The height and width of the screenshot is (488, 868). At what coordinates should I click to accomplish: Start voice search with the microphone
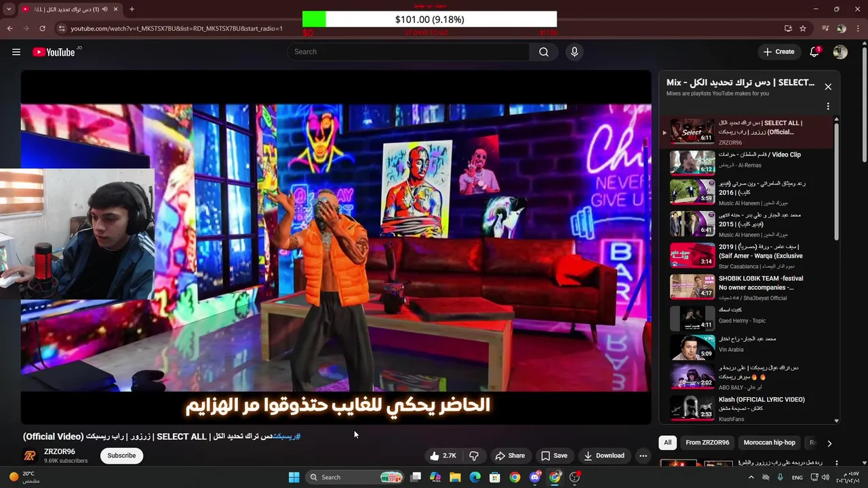(x=574, y=52)
